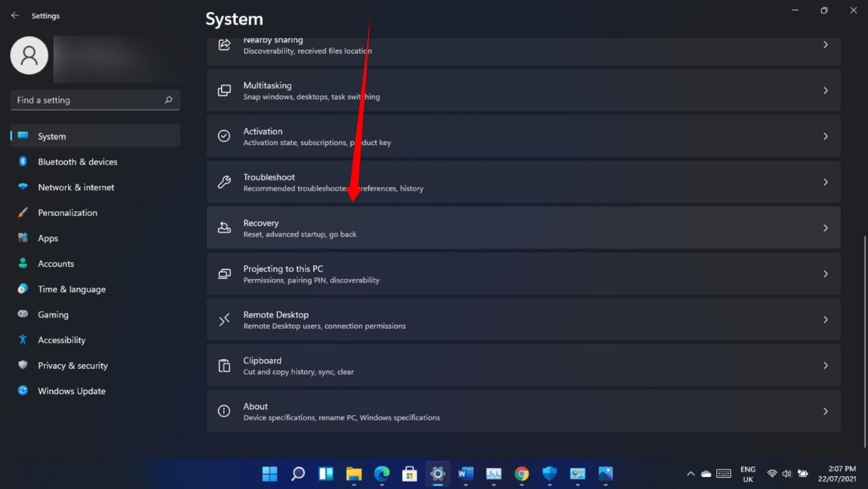Click the Wi-Fi icon in the system tray
The height and width of the screenshot is (489, 868).
tap(772, 473)
